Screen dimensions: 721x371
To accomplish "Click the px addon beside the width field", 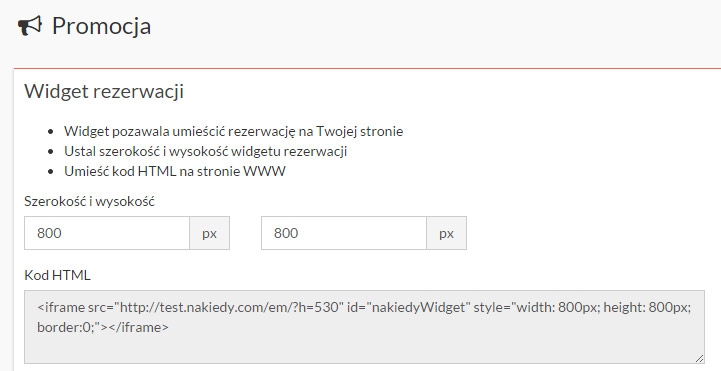I will [x=210, y=233].
